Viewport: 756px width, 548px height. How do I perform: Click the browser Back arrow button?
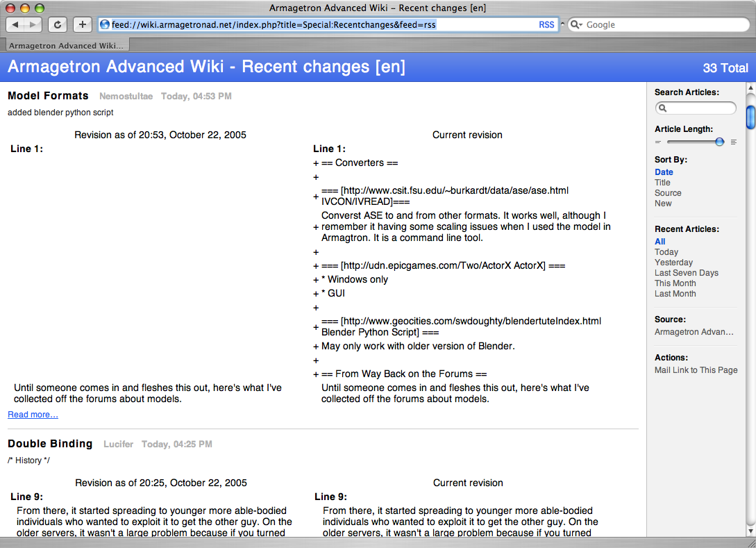(x=16, y=24)
